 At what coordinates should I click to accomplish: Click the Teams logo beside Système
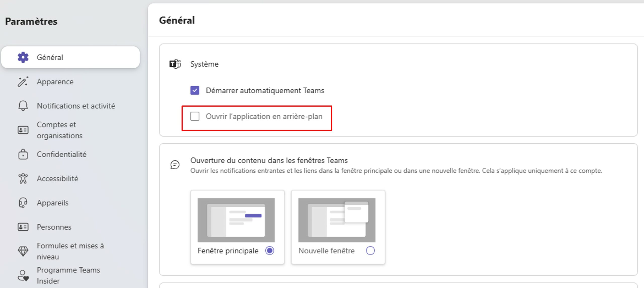click(x=175, y=64)
